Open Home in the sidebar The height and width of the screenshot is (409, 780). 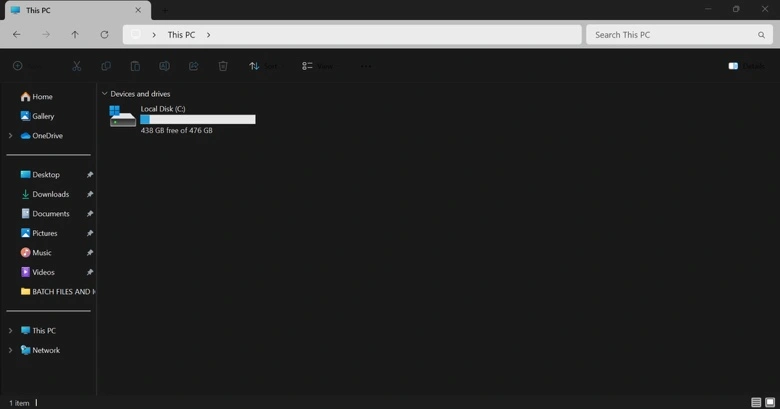click(36, 97)
